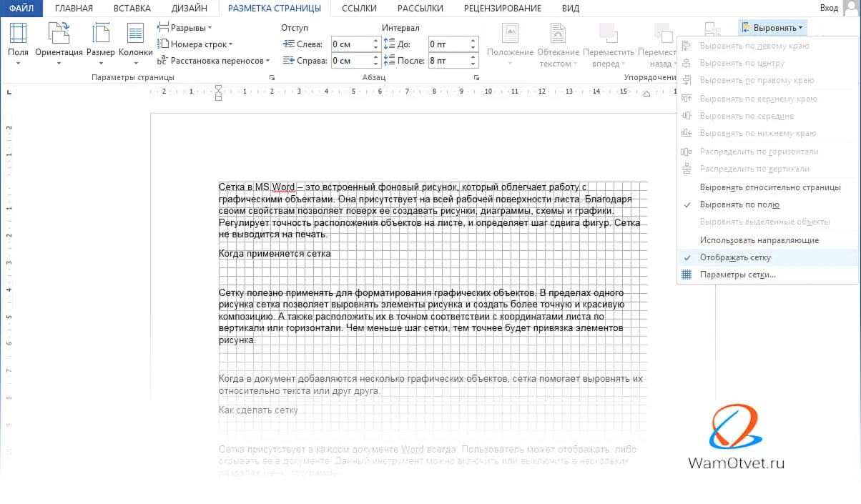
Task: Select Выровнять по верхнему краю
Action: [x=768, y=99]
